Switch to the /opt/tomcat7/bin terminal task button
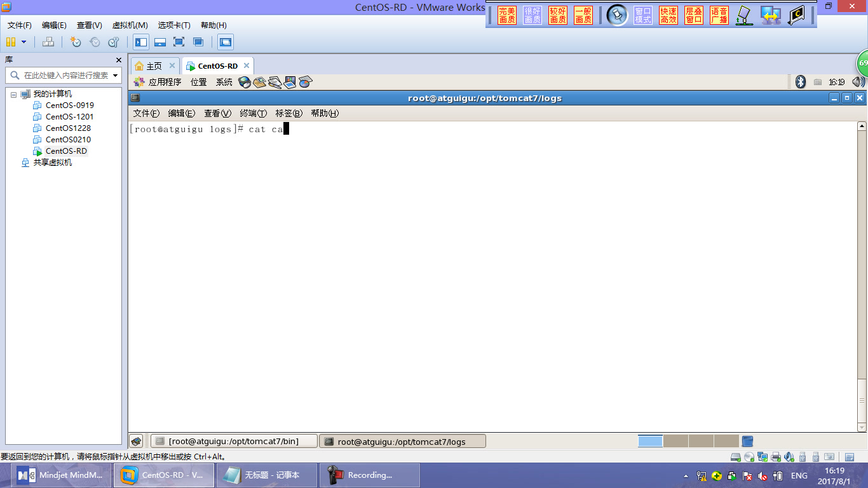This screenshot has width=868, height=488. pyautogui.click(x=234, y=441)
